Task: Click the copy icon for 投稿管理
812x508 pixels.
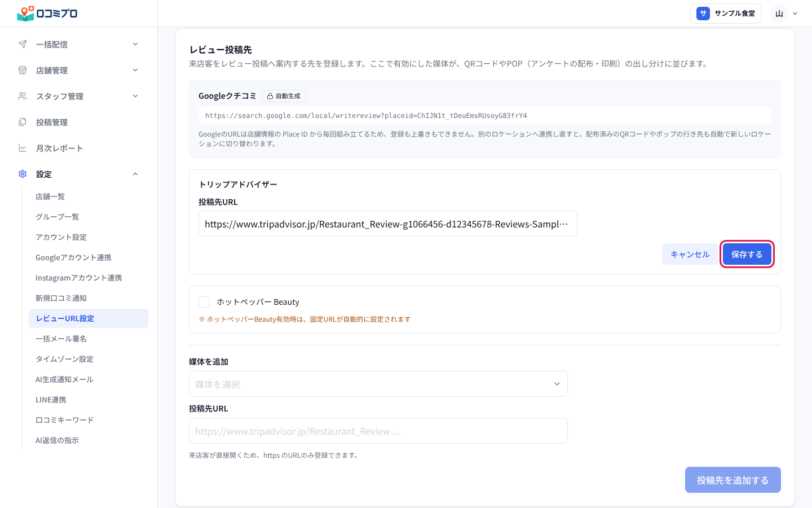Action: 23,122
